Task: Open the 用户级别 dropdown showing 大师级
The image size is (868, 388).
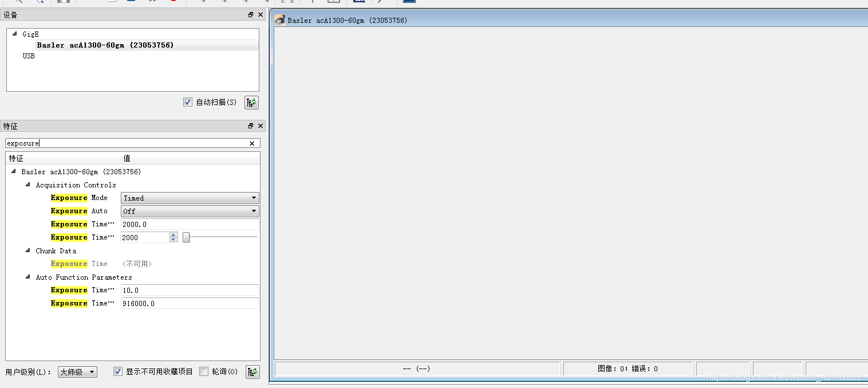Action: point(77,372)
